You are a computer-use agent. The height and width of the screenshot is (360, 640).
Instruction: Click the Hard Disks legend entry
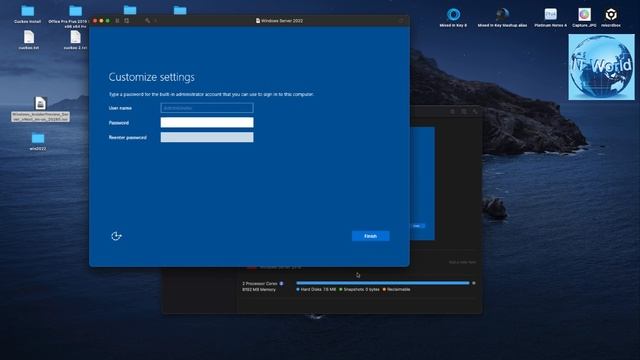tap(316, 289)
